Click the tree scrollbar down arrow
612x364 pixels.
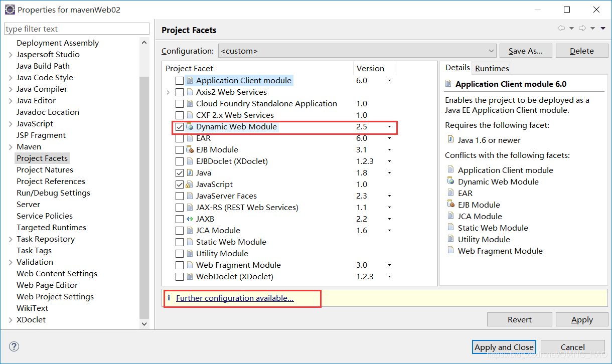point(144,324)
